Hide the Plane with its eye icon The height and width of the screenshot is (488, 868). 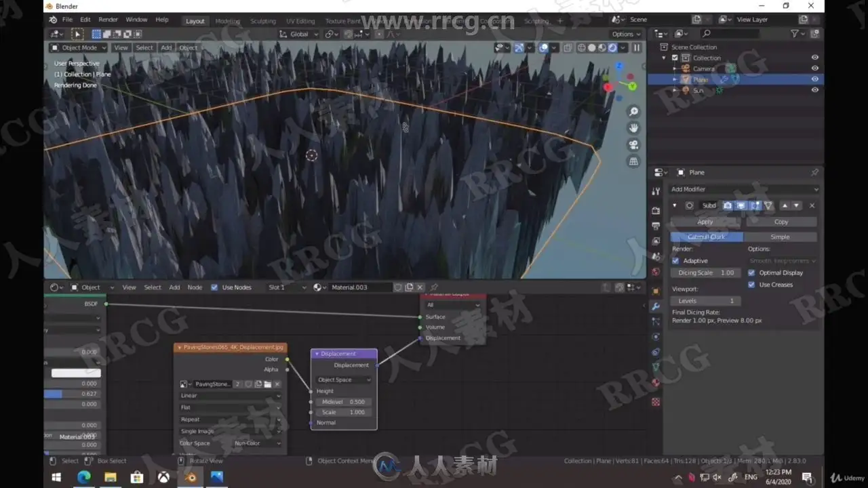[815, 79]
